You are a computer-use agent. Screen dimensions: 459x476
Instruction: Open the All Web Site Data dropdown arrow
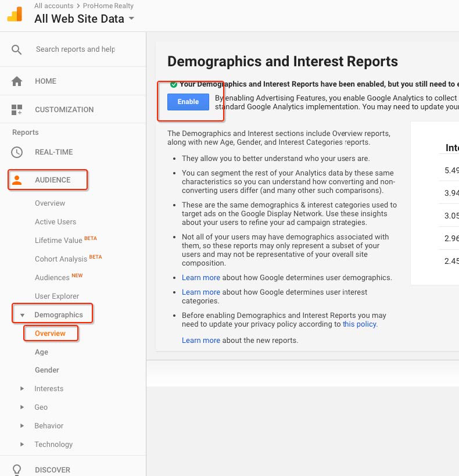pos(131,18)
